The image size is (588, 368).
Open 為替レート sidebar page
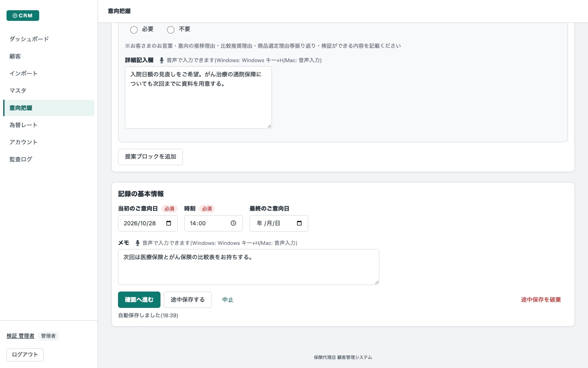49,125
